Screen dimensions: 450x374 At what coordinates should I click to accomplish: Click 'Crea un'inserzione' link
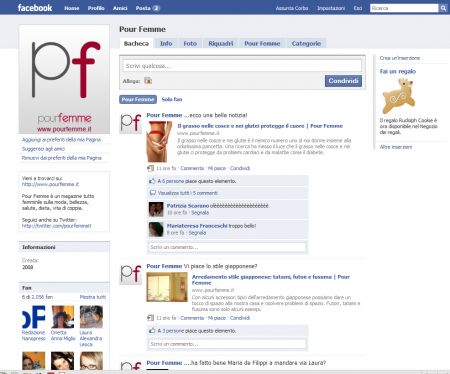click(400, 58)
